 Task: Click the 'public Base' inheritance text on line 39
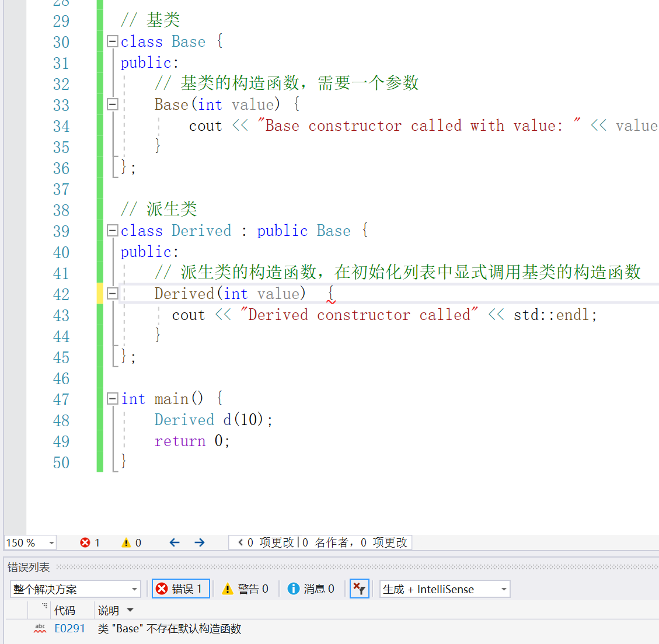pos(304,231)
